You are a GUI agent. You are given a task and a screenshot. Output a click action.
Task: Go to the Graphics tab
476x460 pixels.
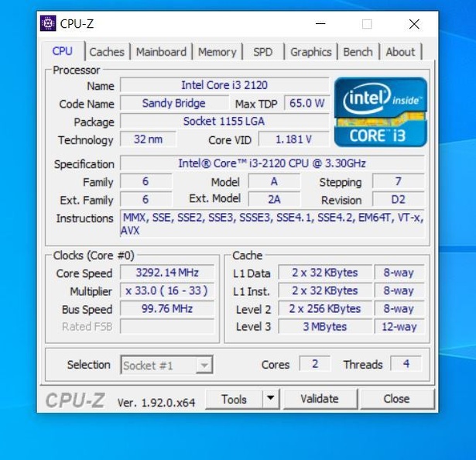(x=311, y=52)
